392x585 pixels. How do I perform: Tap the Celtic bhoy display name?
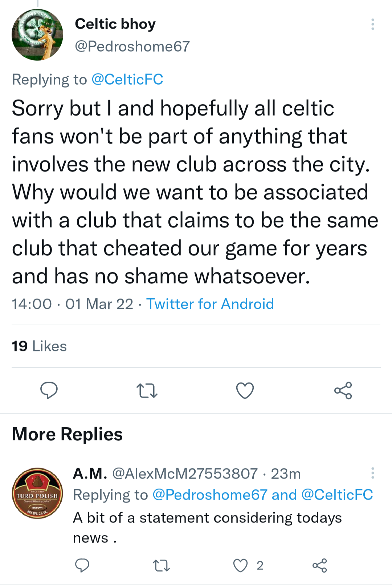click(x=115, y=24)
